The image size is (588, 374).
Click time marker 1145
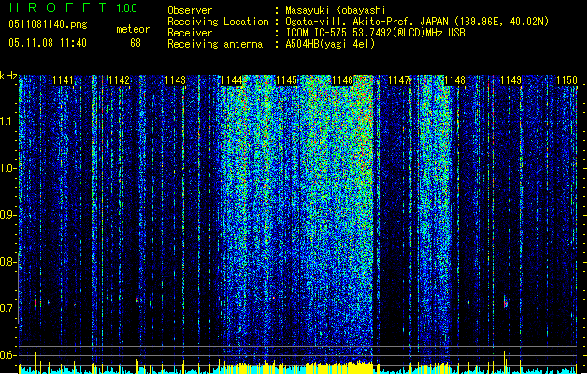[287, 80]
